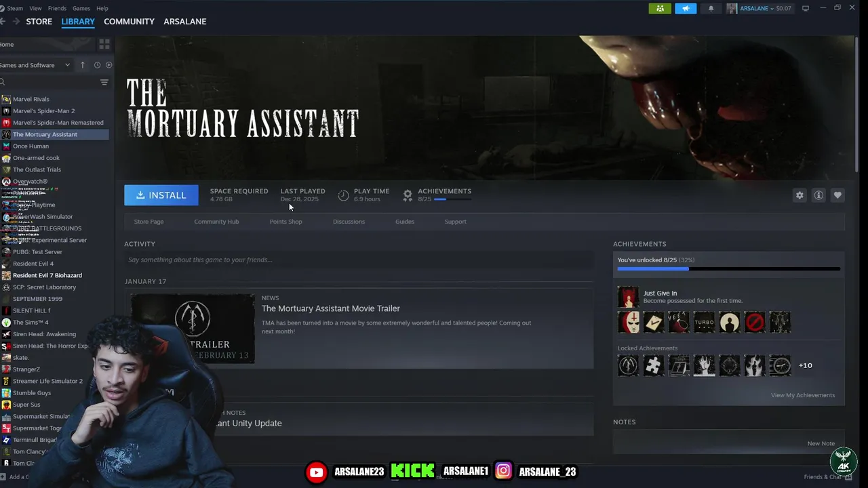Open the Games and Software filter dropdown
The height and width of the screenshot is (488, 868).
[x=35, y=65]
